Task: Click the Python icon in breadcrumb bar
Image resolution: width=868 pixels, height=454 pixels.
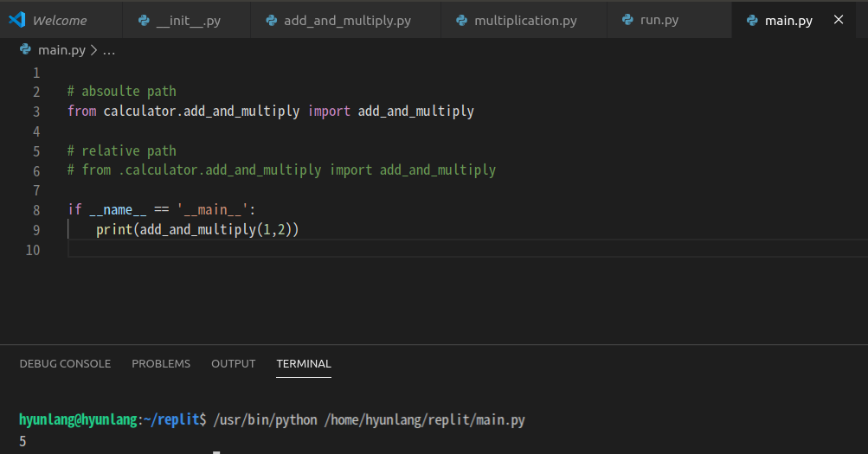Action: tap(25, 50)
